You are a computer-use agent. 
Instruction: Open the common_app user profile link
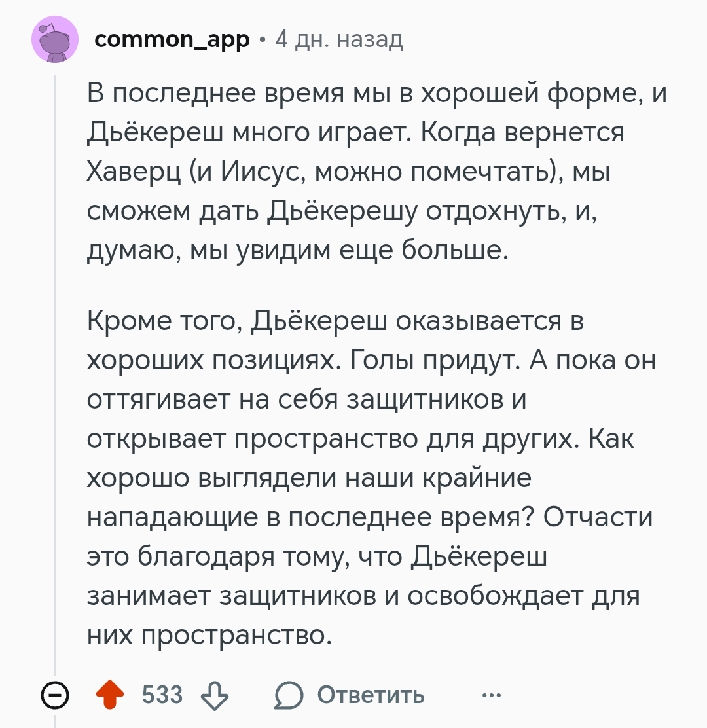pyautogui.click(x=172, y=40)
